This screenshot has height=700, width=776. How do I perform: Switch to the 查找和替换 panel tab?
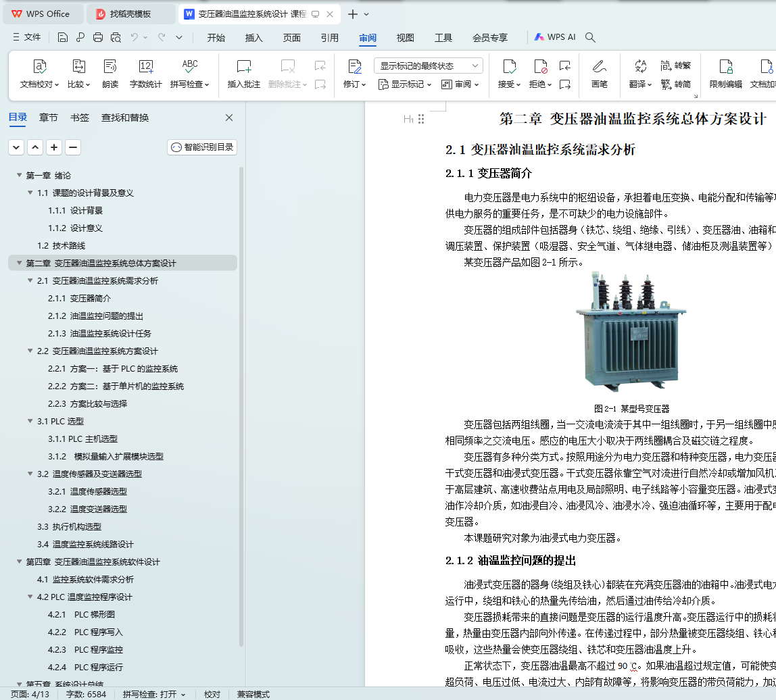[124, 118]
